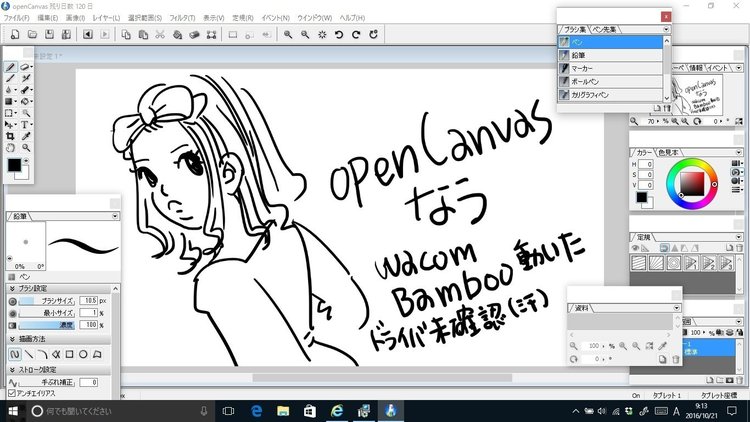The width and height of the screenshot is (750, 422).
Task: Delete layer with layer panel trash icon
Action: pyautogui.click(x=739, y=380)
